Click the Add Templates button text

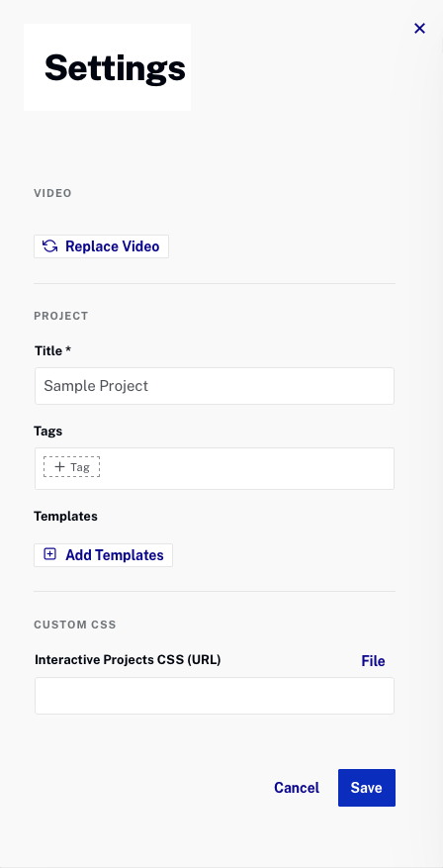pyautogui.click(x=115, y=555)
